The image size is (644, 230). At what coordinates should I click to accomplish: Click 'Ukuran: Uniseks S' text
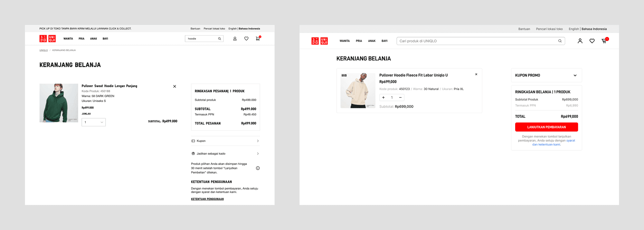94,101
